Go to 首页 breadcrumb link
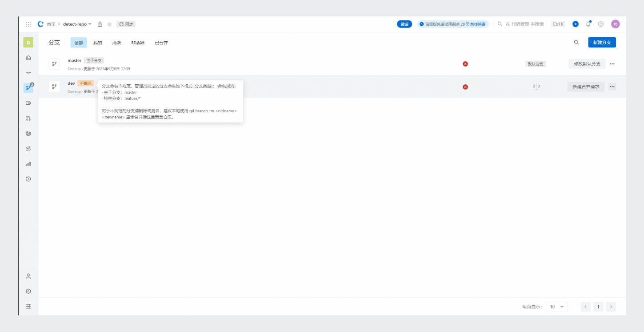Image resolution: width=644 pixels, height=332 pixels. [x=51, y=24]
